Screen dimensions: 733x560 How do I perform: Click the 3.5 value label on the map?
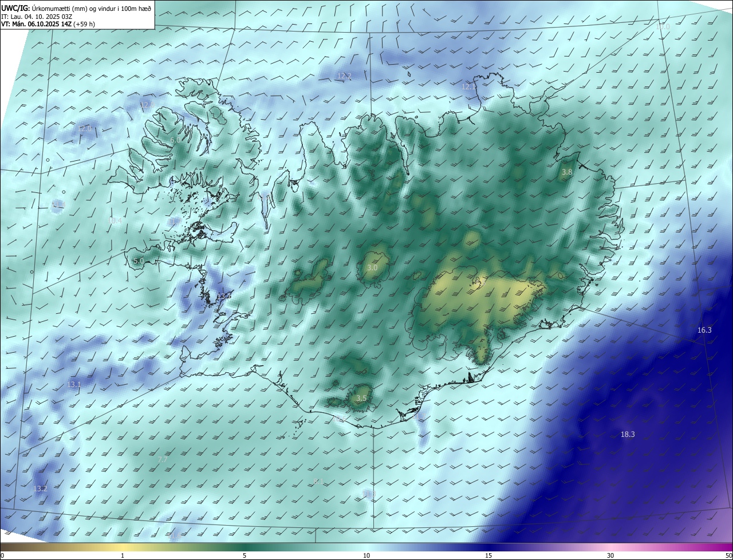pyautogui.click(x=361, y=398)
